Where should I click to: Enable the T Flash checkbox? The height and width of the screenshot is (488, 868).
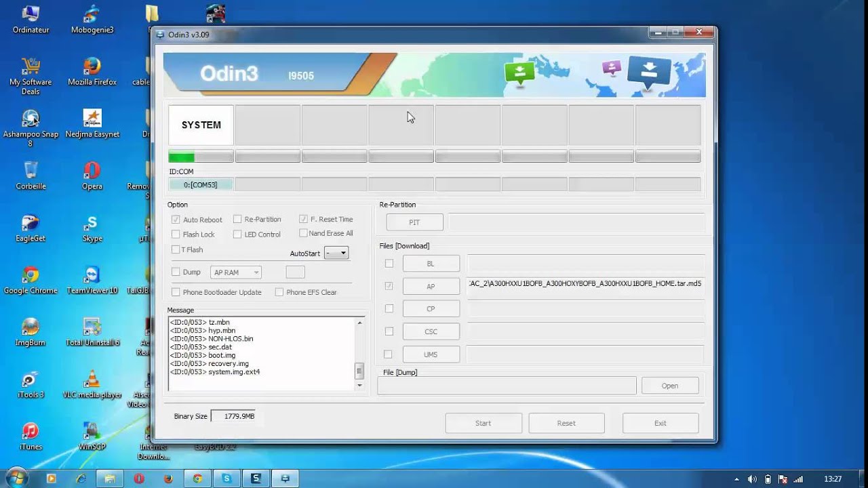point(176,249)
